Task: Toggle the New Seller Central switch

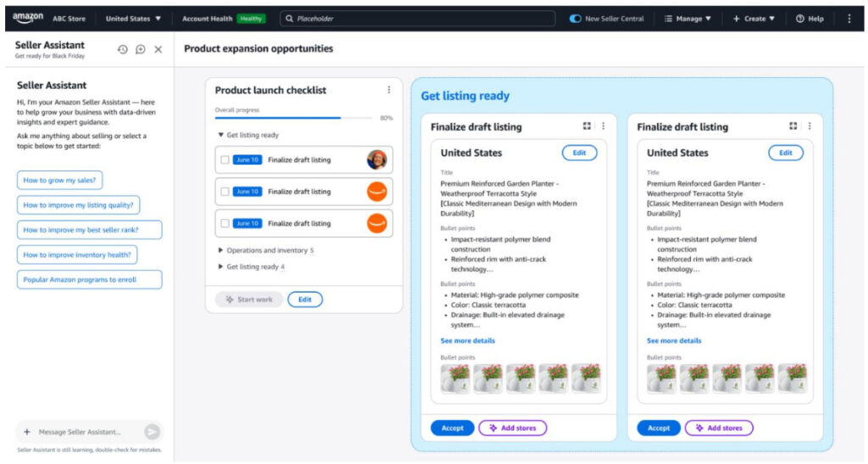Action: click(576, 19)
